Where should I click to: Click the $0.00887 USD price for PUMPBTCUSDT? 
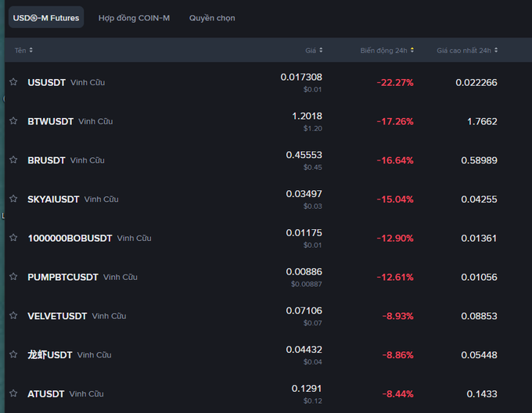click(x=307, y=284)
